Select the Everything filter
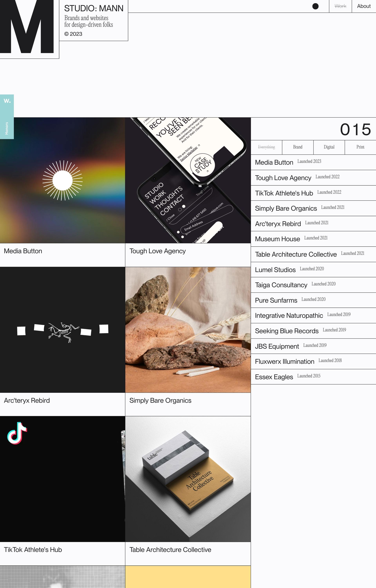The height and width of the screenshot is (588, 376). click(266, 147)
